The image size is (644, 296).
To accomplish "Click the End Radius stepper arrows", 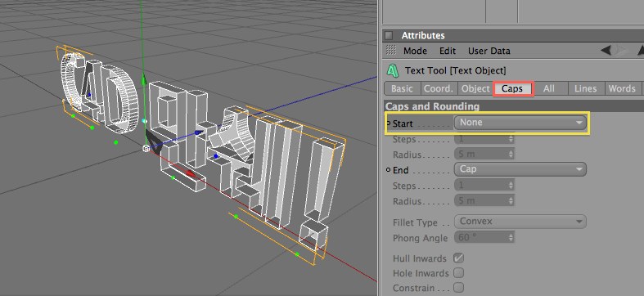I will pyautogui.click(x=511, y=201).
